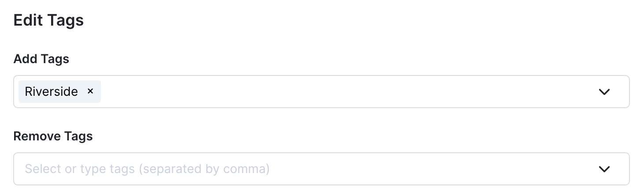Select the Riverside chip in Add Tags
Image resolution: width=644 pixels, height=196 pixels.
(51, 91)
